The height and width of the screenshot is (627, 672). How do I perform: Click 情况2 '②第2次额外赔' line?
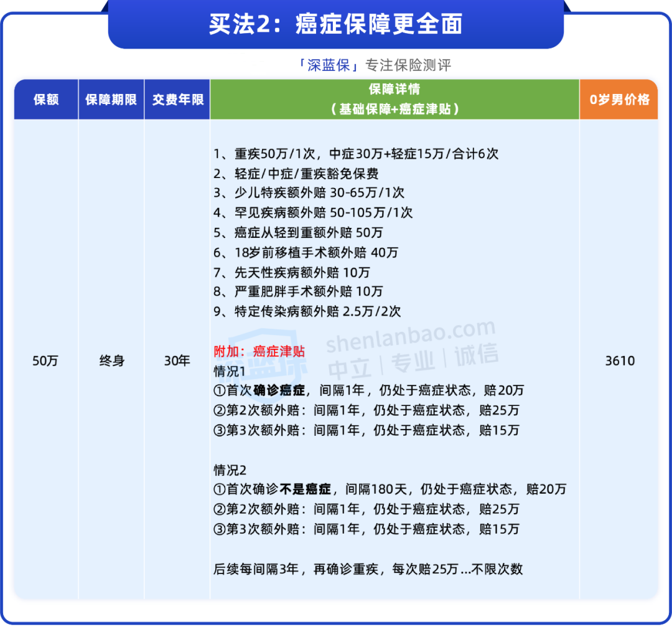point(366,509)
